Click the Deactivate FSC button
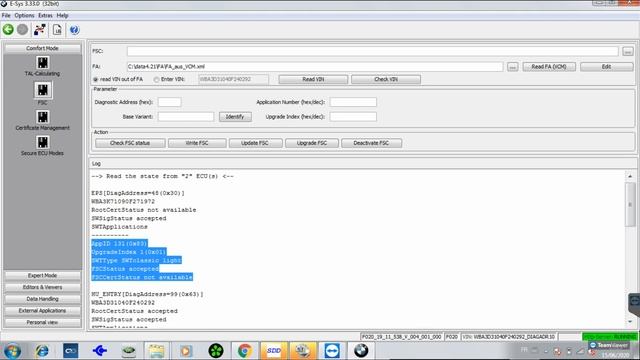This screenshot has height=360, width=640. click(371, 143)
